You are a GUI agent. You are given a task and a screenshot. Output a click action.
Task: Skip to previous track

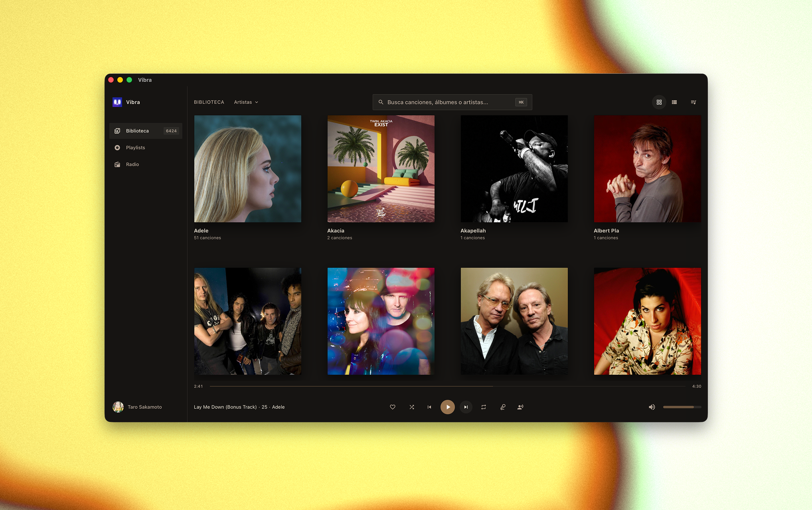[429, 407]
